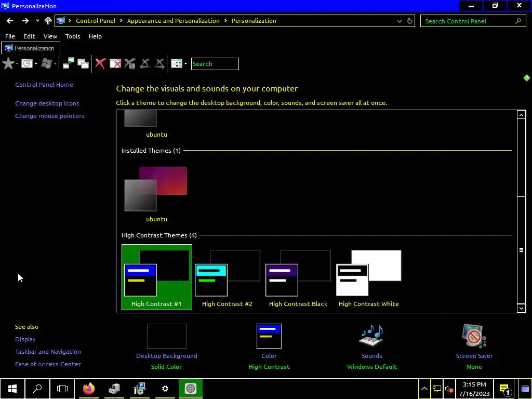The width and height of the screenshot is (532, 399).
Task: Click the close-right X arrow icon
Action: 159,63
